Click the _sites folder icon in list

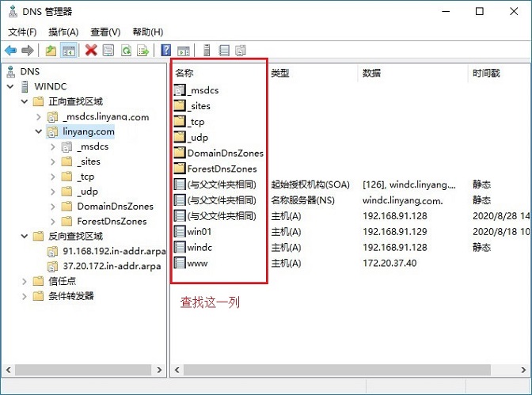180,105
